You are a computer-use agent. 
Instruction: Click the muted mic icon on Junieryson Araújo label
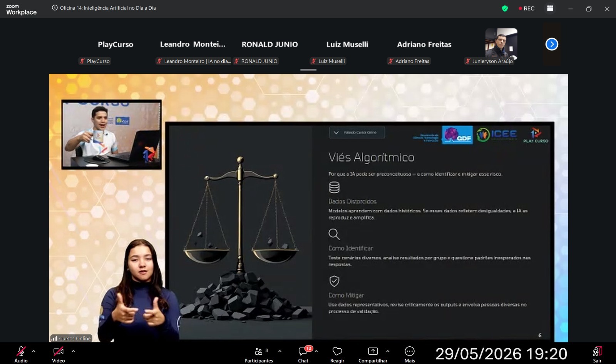point(468,61)
